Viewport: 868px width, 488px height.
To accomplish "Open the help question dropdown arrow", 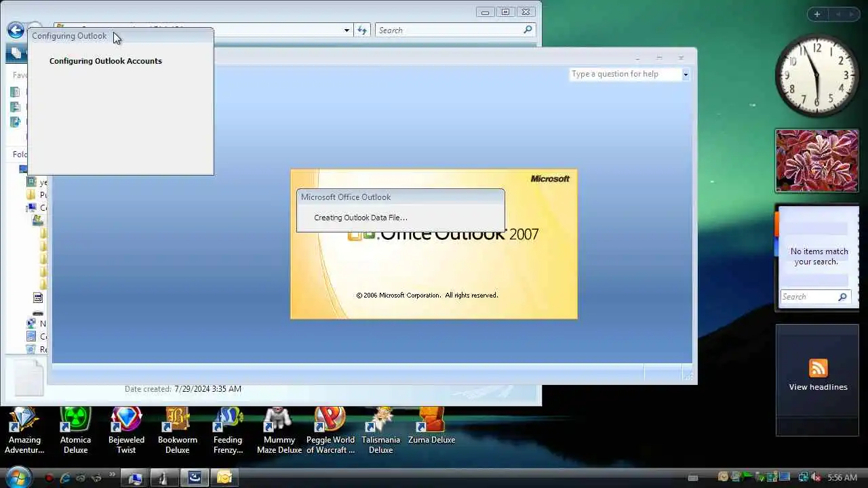I will 685,75.
